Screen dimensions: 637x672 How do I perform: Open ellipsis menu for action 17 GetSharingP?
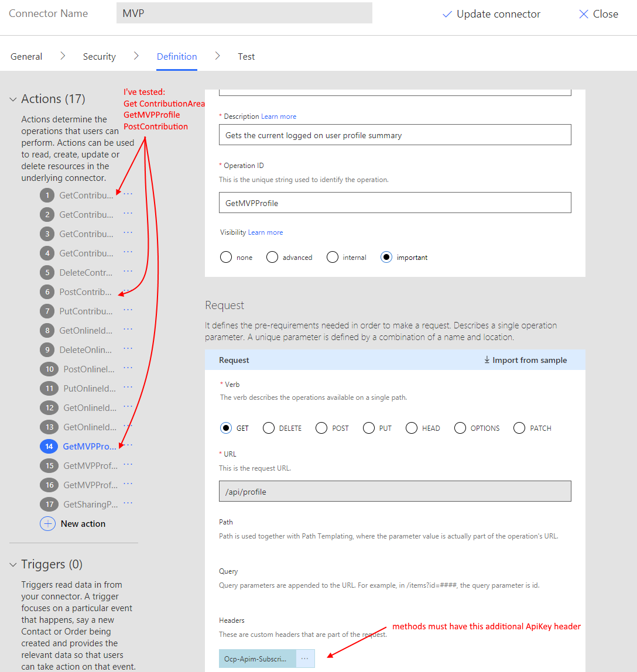tap(128, 503)
